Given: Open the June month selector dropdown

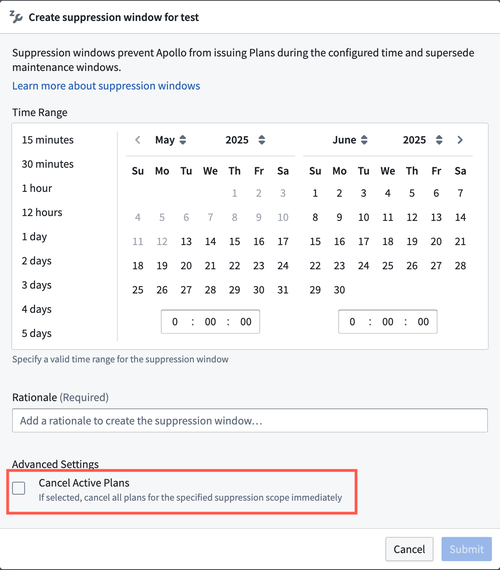Looking at the screenshot, I should [x=350, y=140].
